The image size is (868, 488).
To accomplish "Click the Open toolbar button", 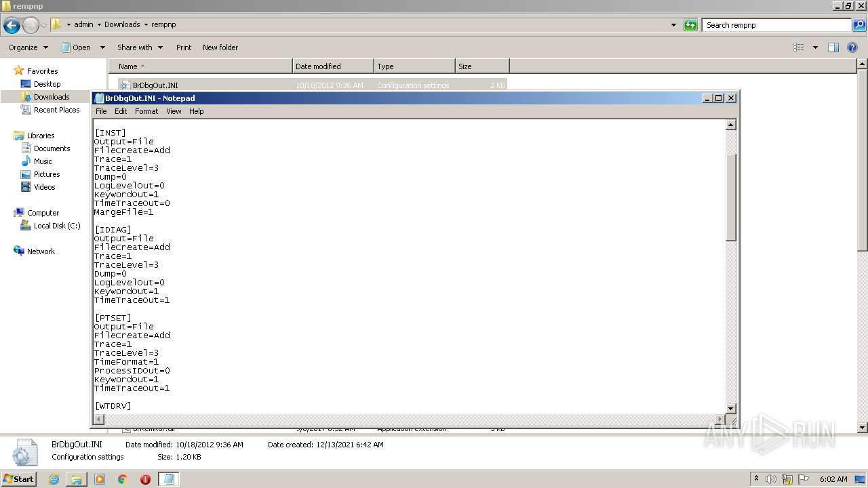I will click(x=76, y=47).
